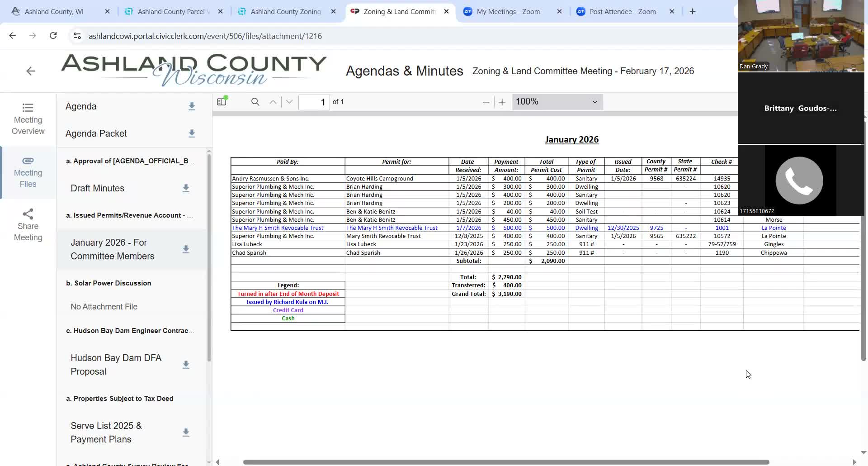Click legend entry 'Issued by Richard Kula on M.I.'
The width and height of the screenshot is (868, 466).
pos(288,302)
